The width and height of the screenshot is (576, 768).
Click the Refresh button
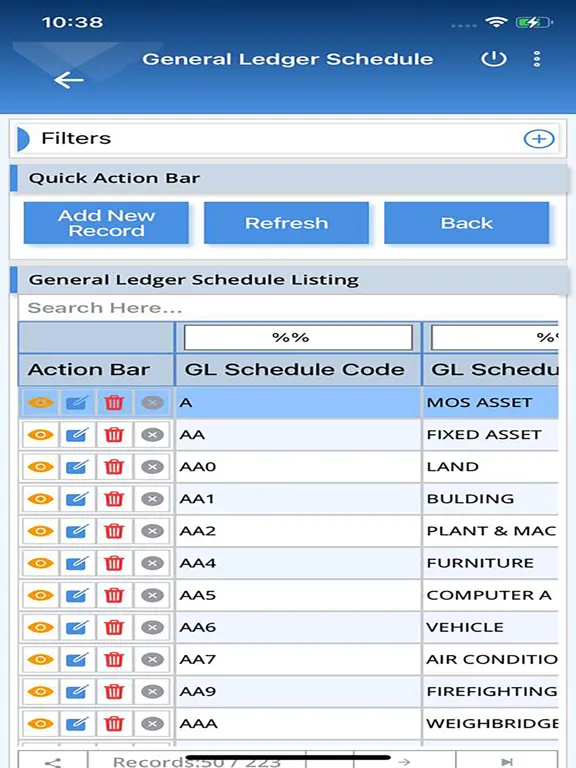point(287,223)
